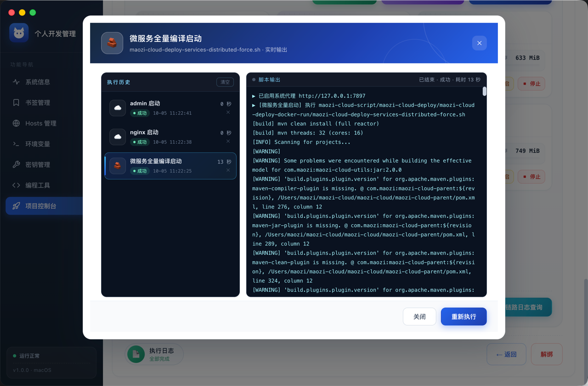
Task: Click the macOS red close window button
Action: [11, 12]
